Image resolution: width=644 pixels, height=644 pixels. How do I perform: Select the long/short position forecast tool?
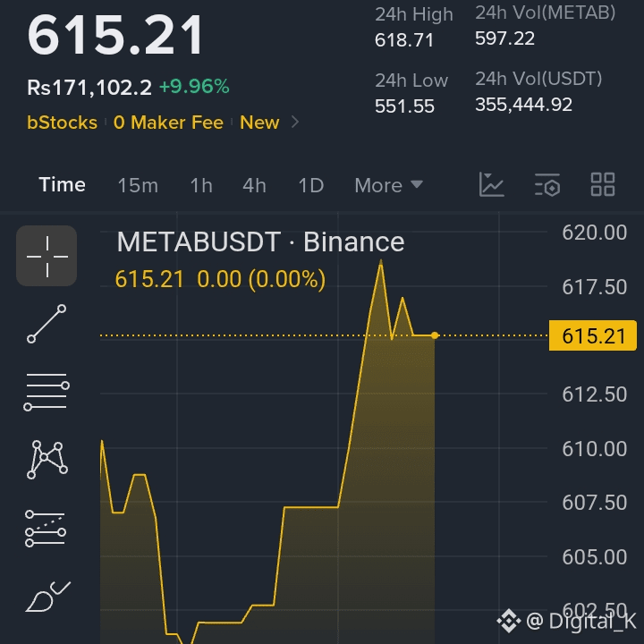click(x=46, y=529)
